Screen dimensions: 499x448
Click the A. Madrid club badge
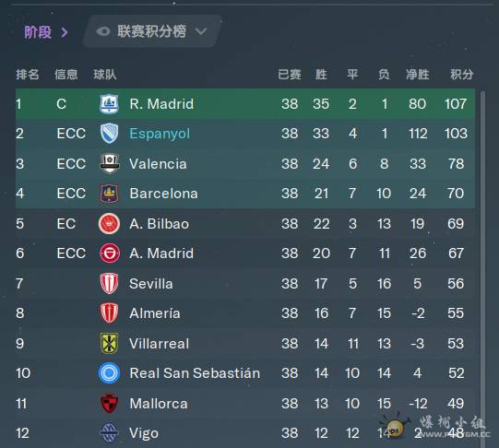click(110, 253)
